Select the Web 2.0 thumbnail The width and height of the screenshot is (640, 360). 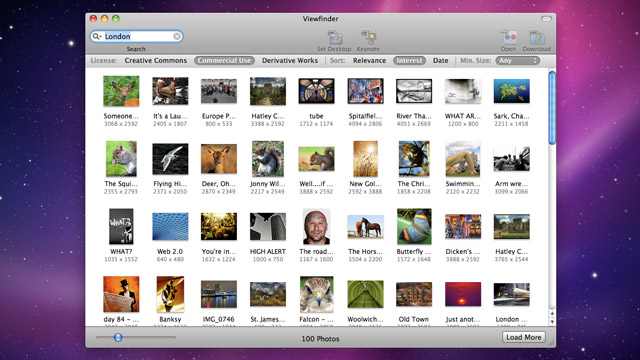(x=170, y=227)
